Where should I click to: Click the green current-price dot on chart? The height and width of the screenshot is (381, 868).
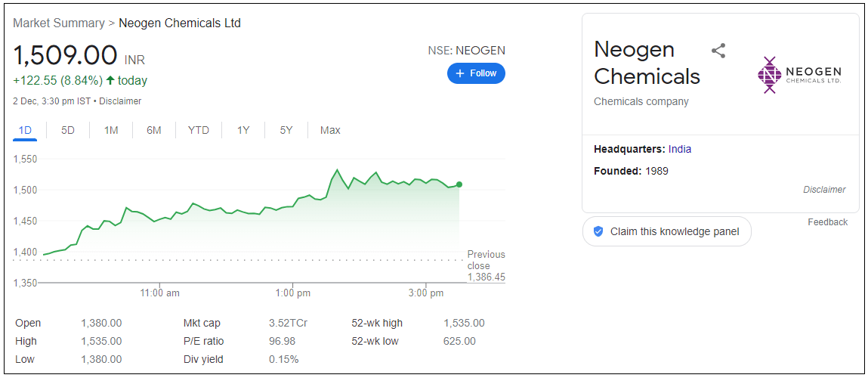[x=459, y=184]
